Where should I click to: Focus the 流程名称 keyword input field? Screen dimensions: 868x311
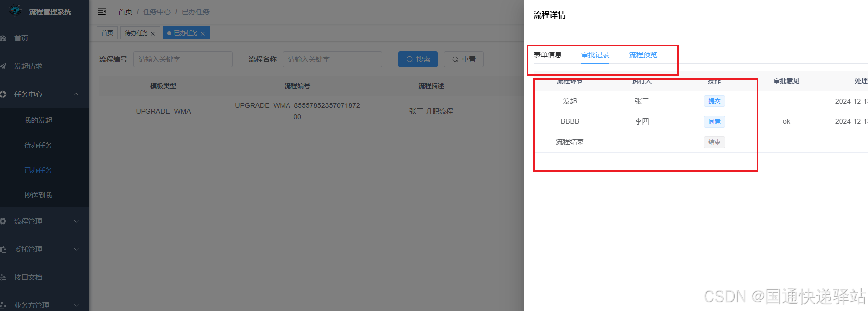[332, 59]
